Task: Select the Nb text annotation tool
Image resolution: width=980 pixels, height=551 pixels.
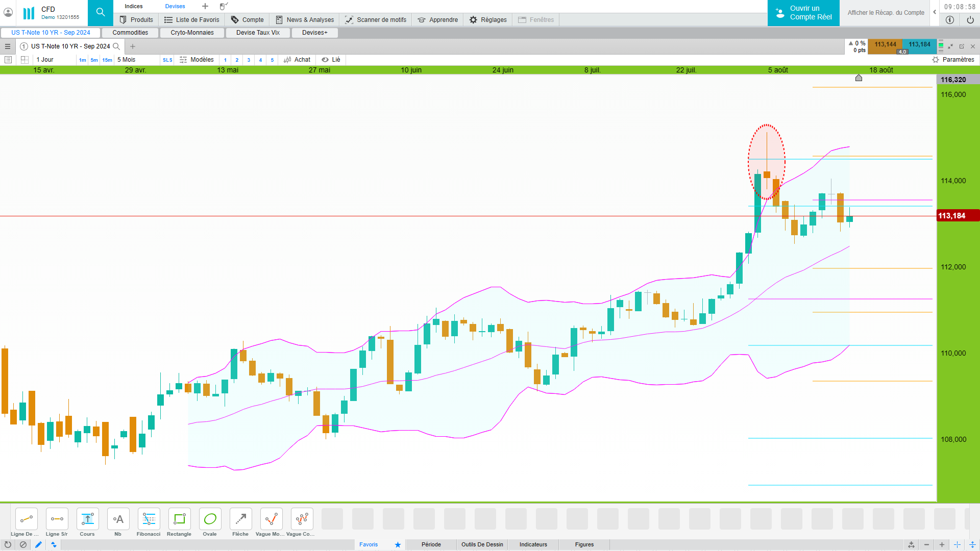Action: [118, 519]
